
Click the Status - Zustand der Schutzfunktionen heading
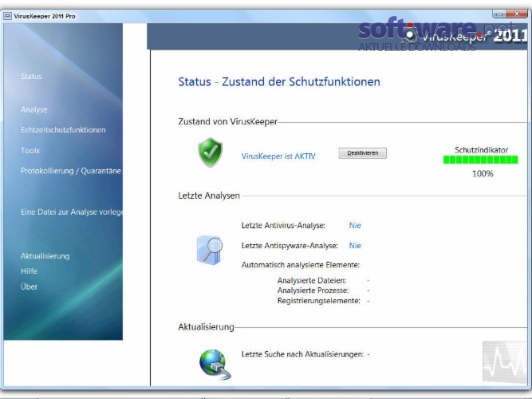279,82
